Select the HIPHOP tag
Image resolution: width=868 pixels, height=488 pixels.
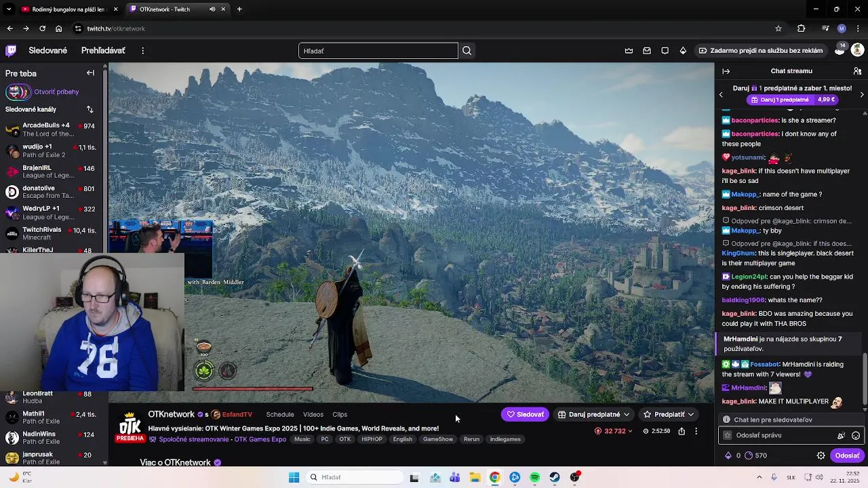coord(372,439)
